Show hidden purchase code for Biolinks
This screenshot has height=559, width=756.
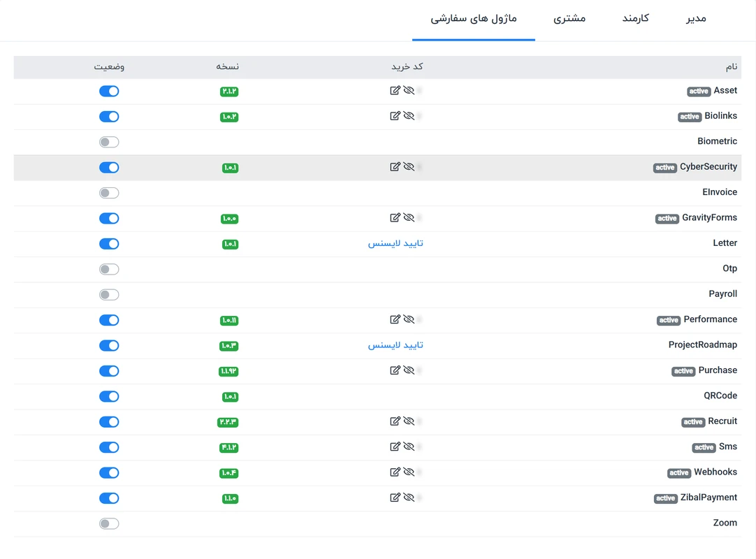pyautogui.click(x=409, y=116)
